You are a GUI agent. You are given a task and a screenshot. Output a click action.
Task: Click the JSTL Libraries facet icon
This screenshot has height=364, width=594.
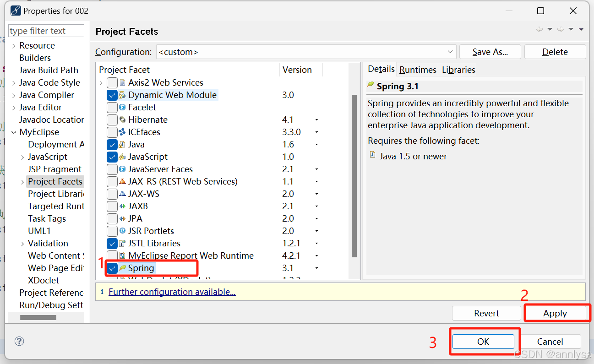(x=122, y=244)
